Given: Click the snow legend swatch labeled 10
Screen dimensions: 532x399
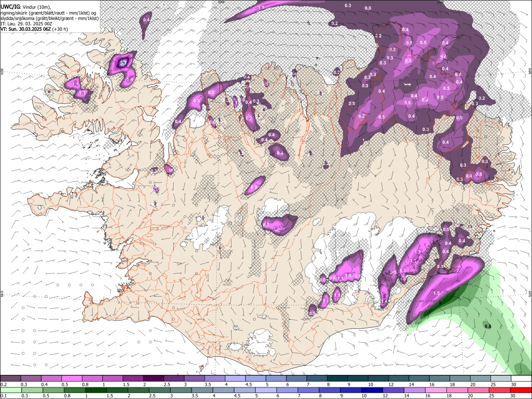Looking at the screenshot, I should tap(378, 379).
